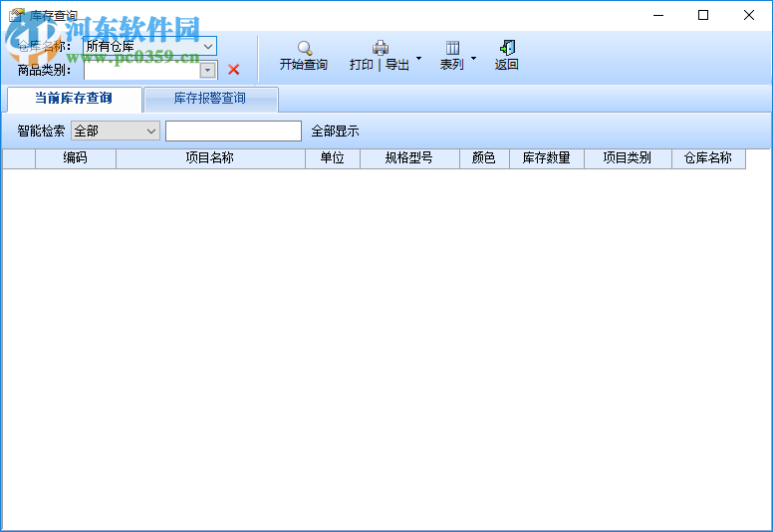This screenshot has height=532, width=773.
Task: Expand the 商品类别 dropdown arrow
Action: coord(208,71)
